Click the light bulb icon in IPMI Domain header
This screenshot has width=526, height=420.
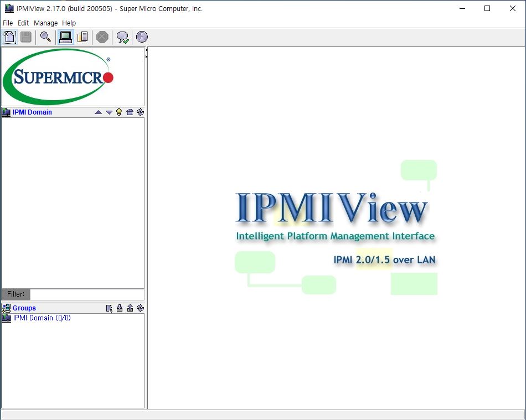click(118, 112)
